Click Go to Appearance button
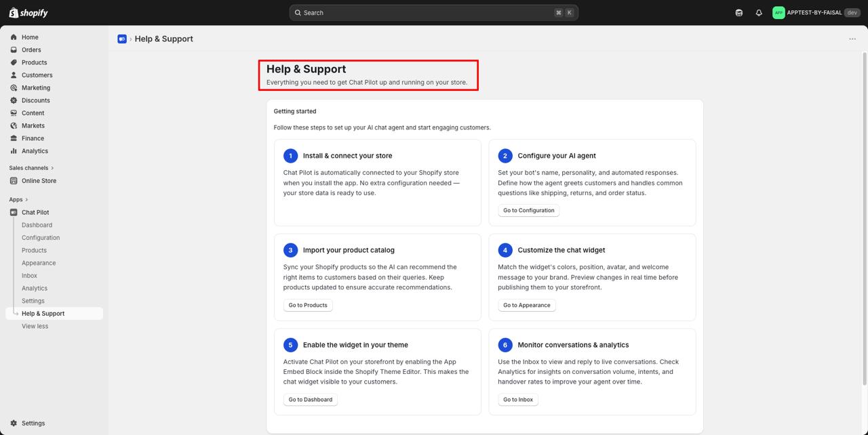The width and height of the screenshot is (868, 435). [527, 306]
